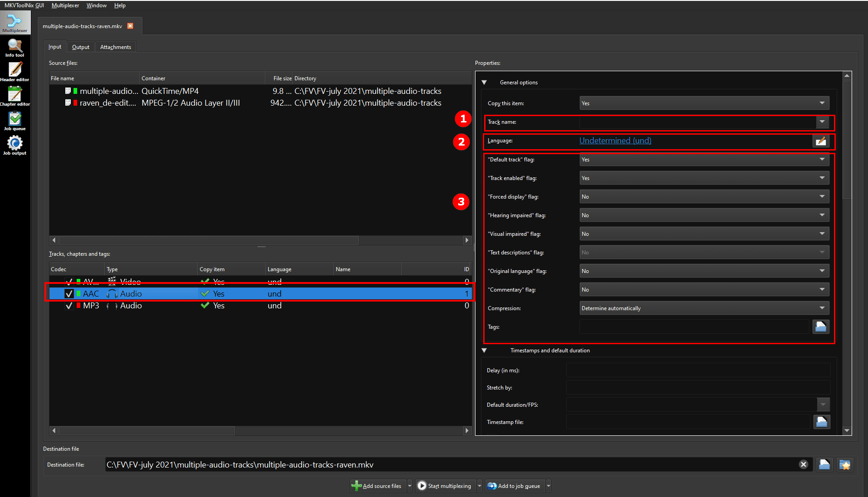This screenshot has width=868, height=497.
Task: Click the Undetermined (und) language link
Action: [x=615, y=141]
